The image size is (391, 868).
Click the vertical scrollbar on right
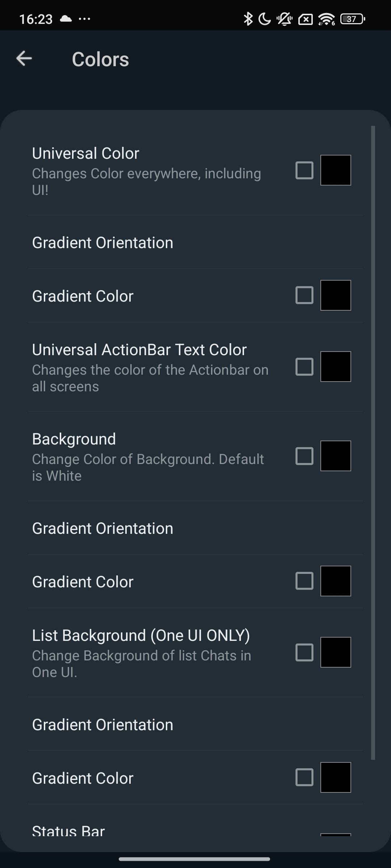[373, 443]
